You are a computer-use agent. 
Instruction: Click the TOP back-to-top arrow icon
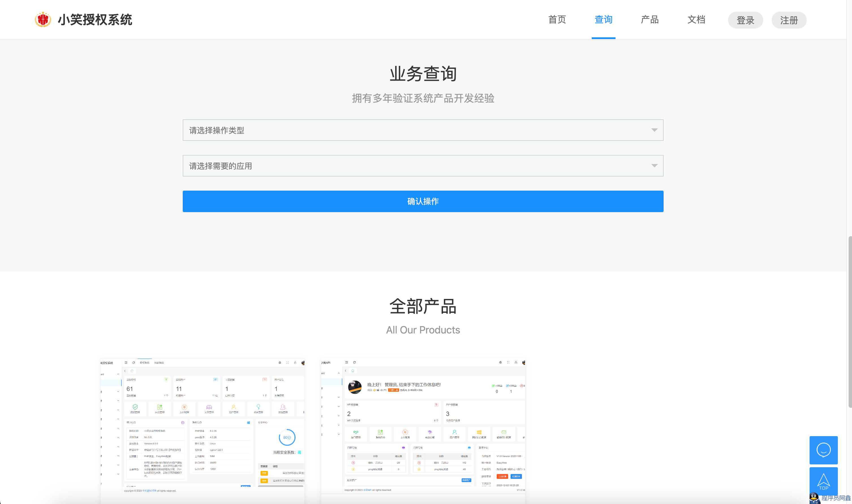[823, 481]
